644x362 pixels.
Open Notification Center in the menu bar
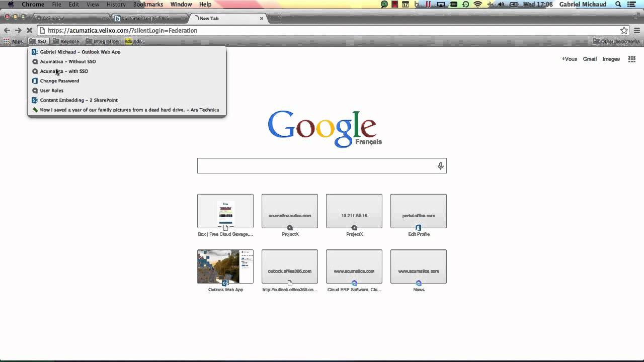tap(631, 5)
